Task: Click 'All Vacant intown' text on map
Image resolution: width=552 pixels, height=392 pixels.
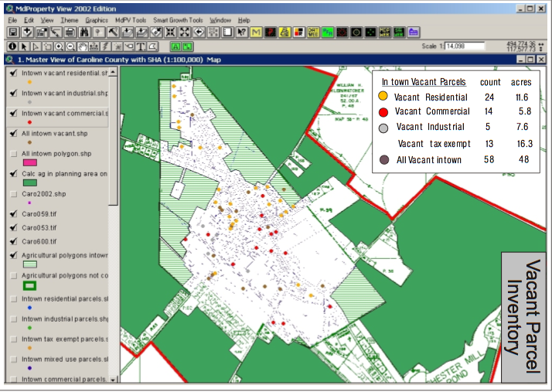Action: (x=429, y=160)
